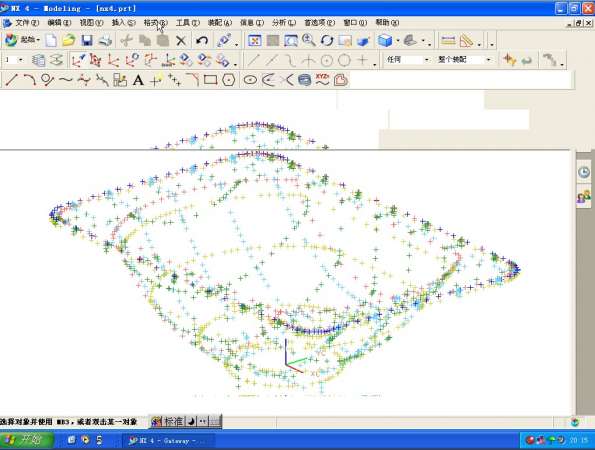Activate the magnifier Zoom In/Out tool
The image size is (595, 450).
pyautogui.click(x=309, y=40)
